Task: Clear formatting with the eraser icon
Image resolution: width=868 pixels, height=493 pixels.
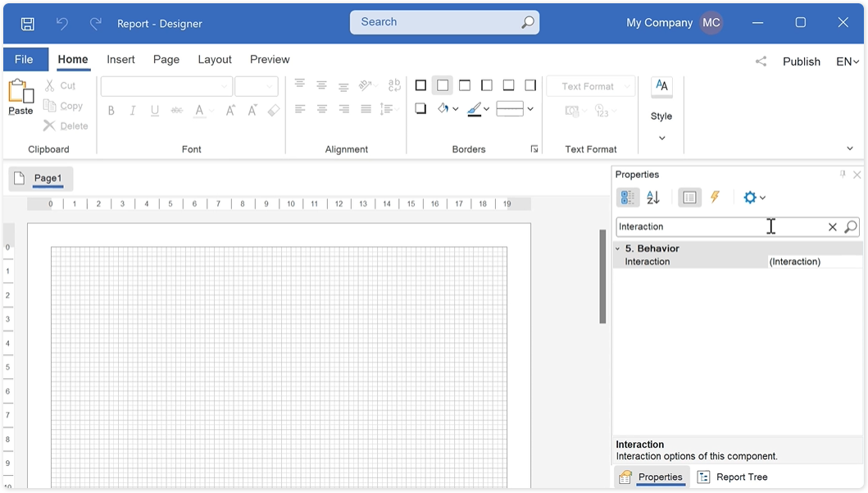Action: click(274, 111)
